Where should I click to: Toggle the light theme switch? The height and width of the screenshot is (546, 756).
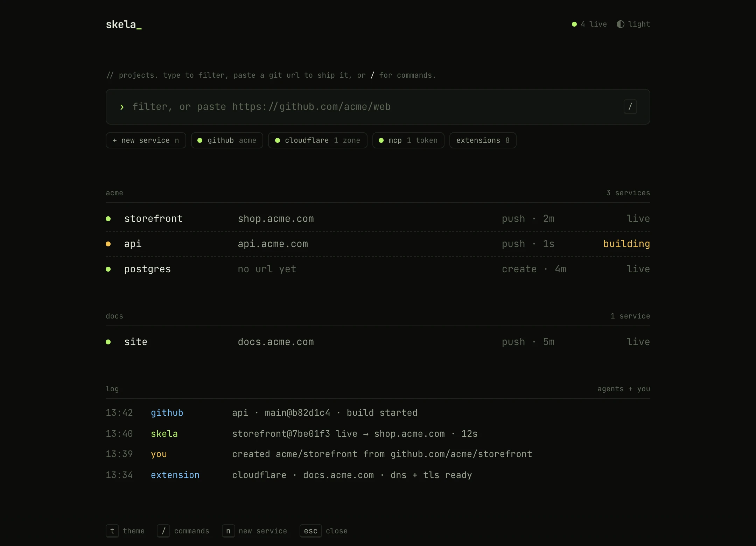(x=633, y=24)
